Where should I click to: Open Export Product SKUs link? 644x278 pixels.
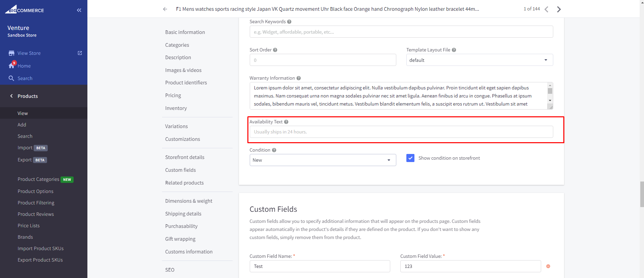[x=40, y=260]
